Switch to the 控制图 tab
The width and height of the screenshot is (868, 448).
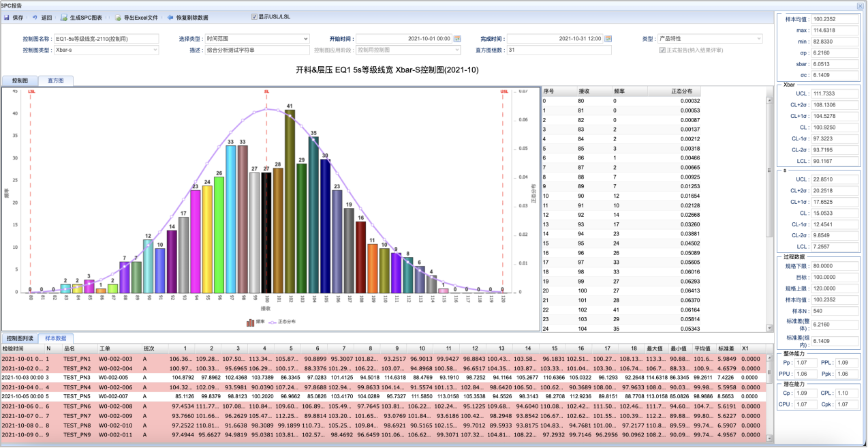(20, 80)
